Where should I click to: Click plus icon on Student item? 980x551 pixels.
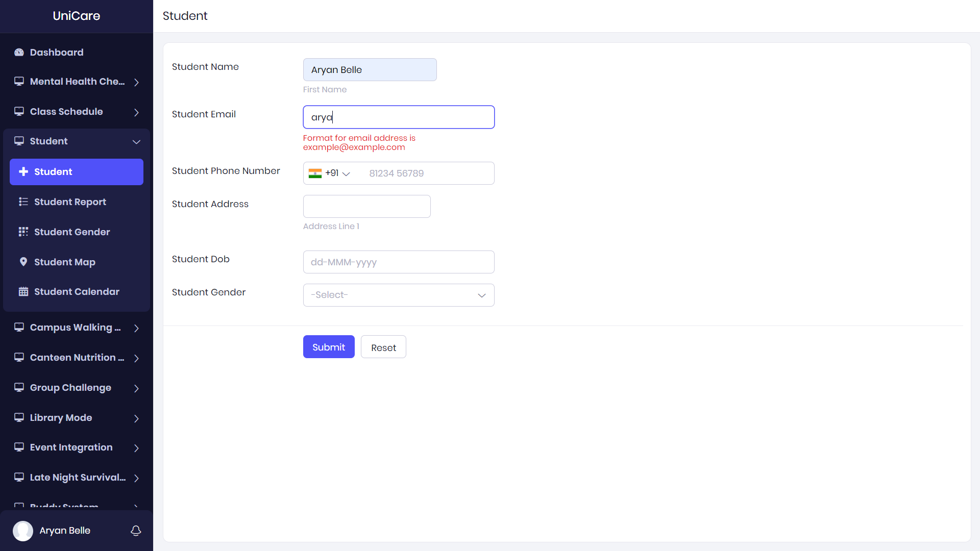[23, 172]
